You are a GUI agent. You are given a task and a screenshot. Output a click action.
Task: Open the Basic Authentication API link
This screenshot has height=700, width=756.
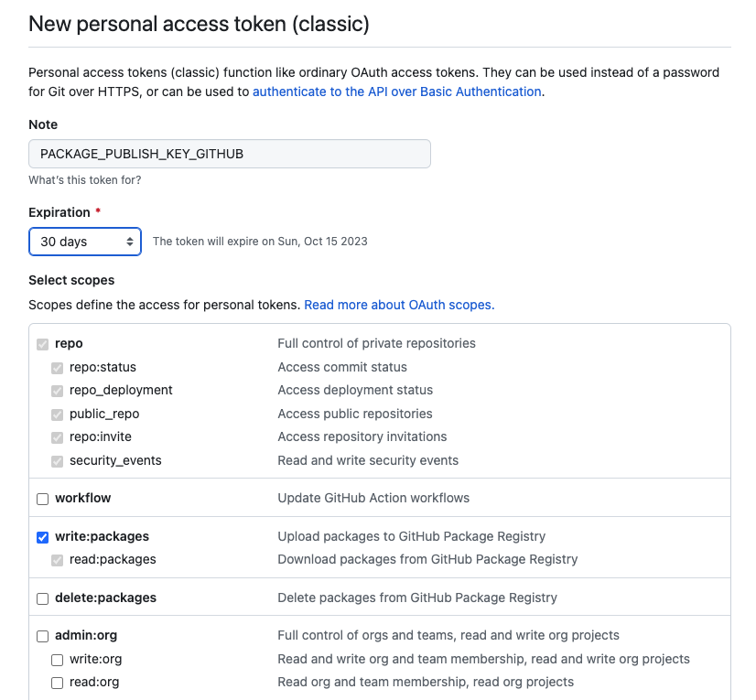397,92
